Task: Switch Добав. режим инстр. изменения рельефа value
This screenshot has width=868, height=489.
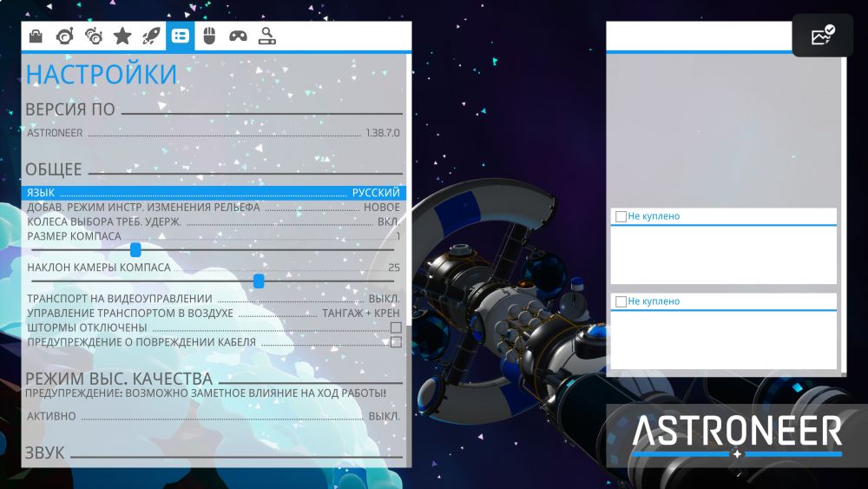Action: point(381,208)
